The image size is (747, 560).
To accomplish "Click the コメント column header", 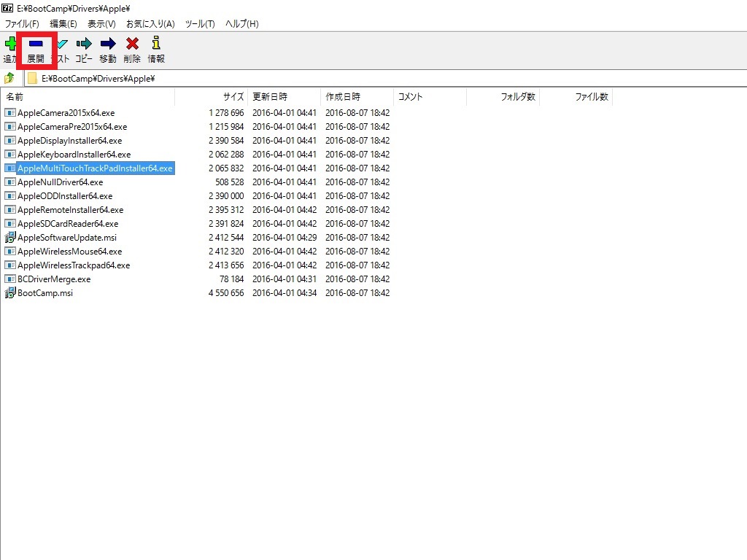I will [x=430, y=97].
